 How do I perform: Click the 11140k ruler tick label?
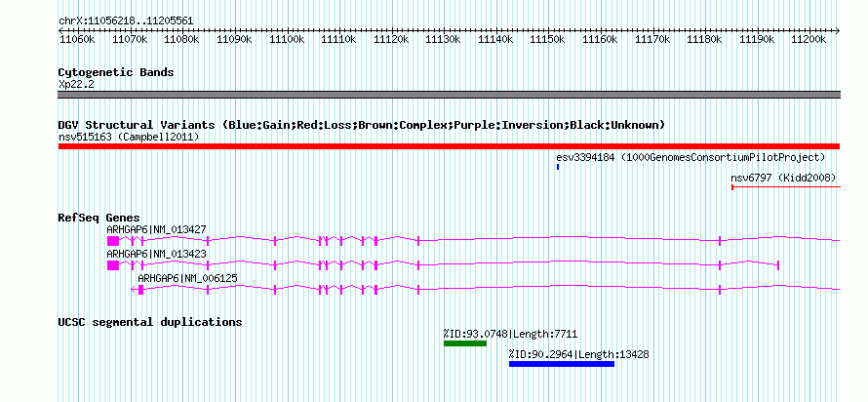[x=495, y=40]
